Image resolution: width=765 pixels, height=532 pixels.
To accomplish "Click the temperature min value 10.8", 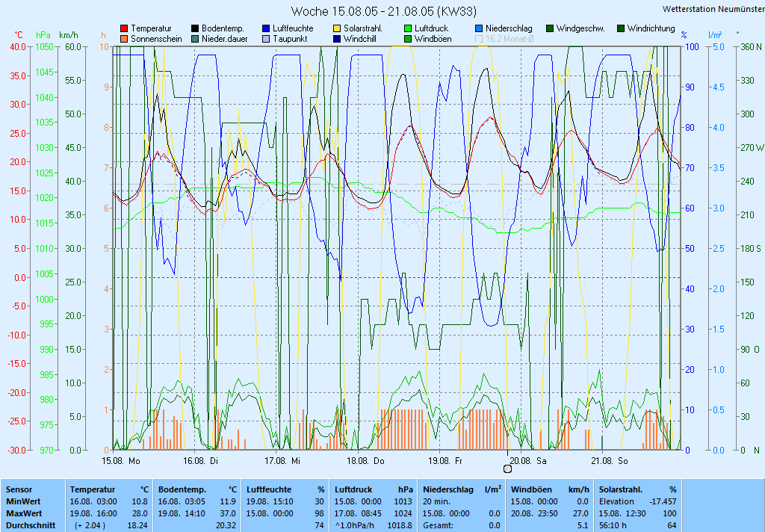I will (x=140, y=501).
